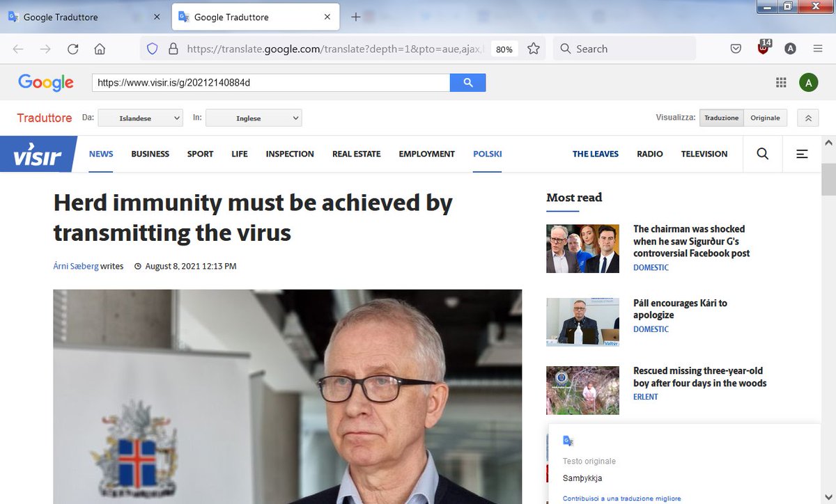Open the Google apps grid
The image size is (836, 504).
[781, 82]
